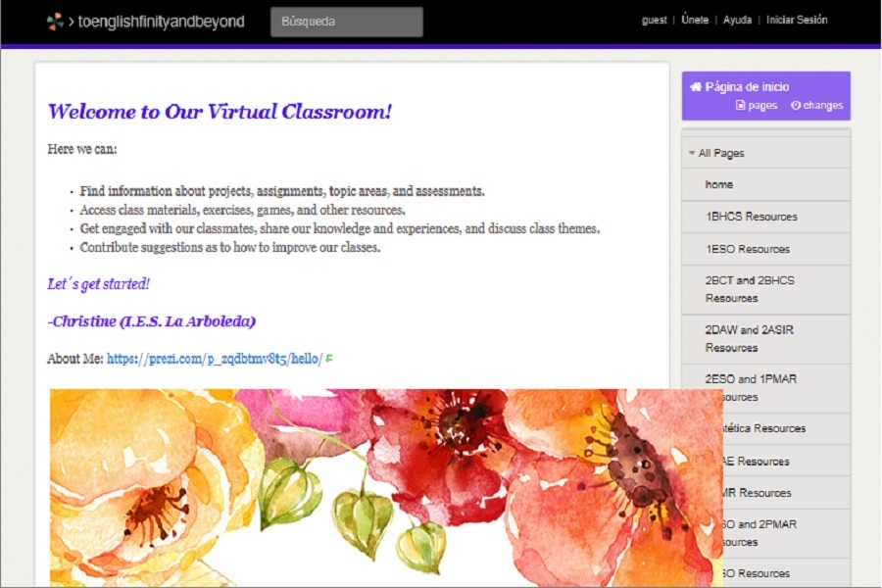Click the changes clock icon

(x=796, y=105)
